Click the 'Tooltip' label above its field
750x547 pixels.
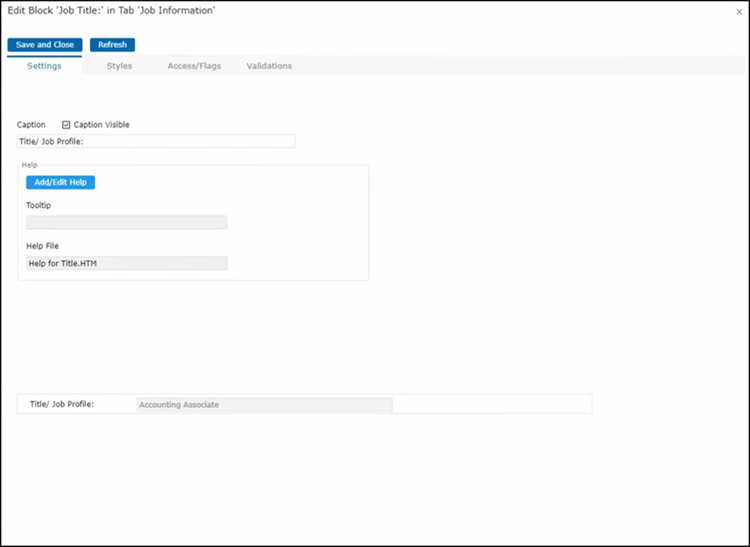coord(38,205)
